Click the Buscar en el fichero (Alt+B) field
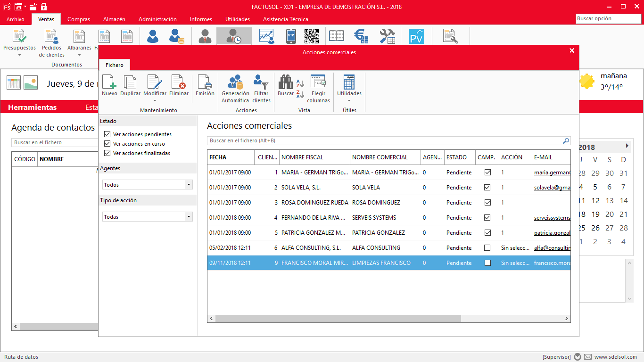This screenshot has height=362, width=644. pos(388,140)
